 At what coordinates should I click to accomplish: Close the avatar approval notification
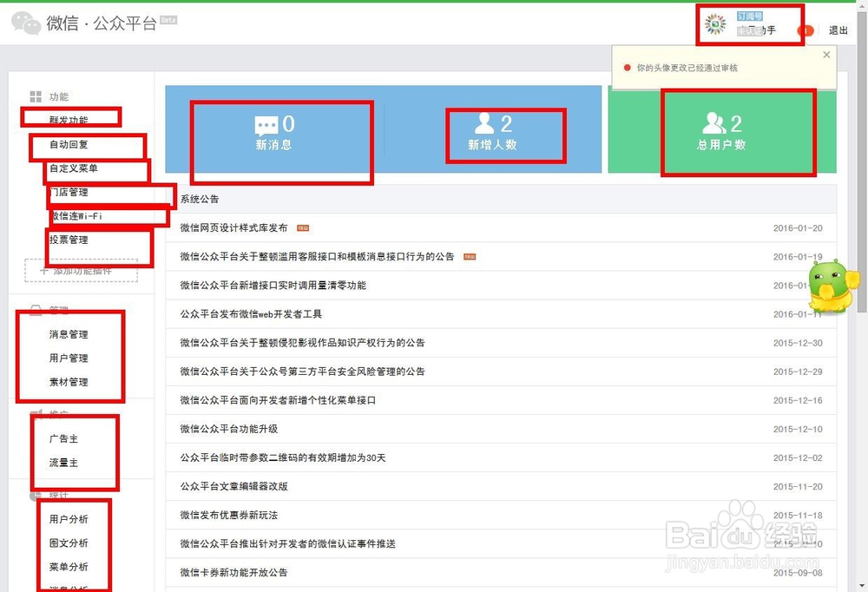coord(826,55)
